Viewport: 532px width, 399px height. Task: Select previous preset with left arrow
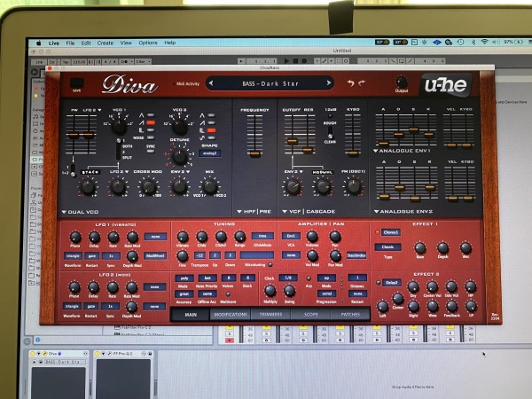[212, 83]
